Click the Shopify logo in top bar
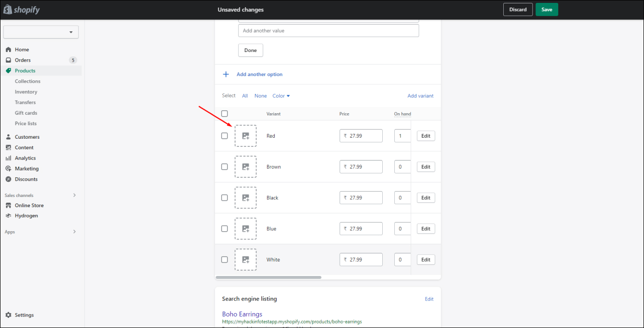Viewport: 644px width, 328px height. [22, 10]
